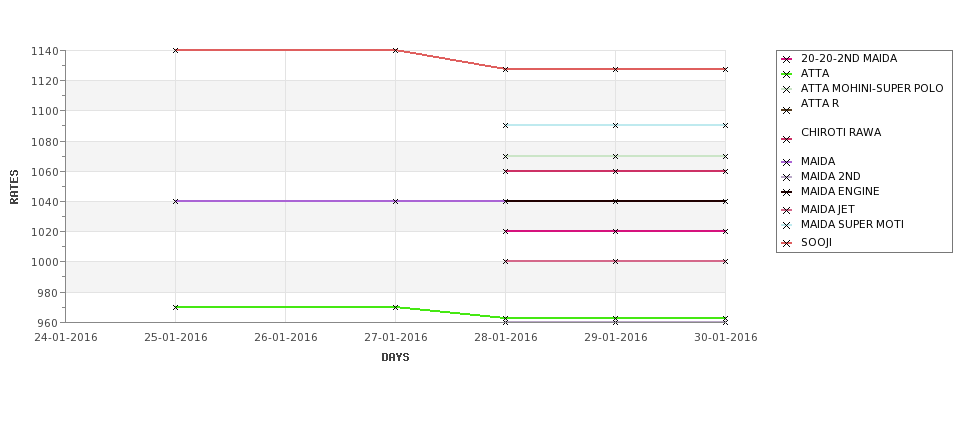The image size is (975, 429).
Task: Click the ATTA R legend label
Action: pos(820,104)
